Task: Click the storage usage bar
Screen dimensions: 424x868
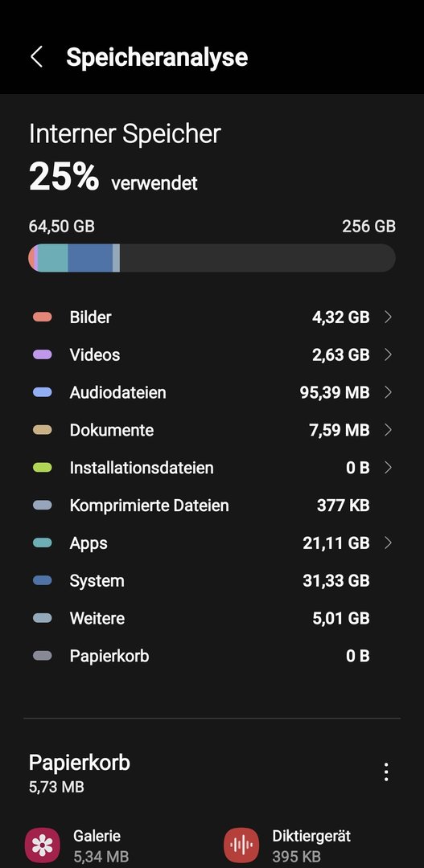Action: pos(212,258)
